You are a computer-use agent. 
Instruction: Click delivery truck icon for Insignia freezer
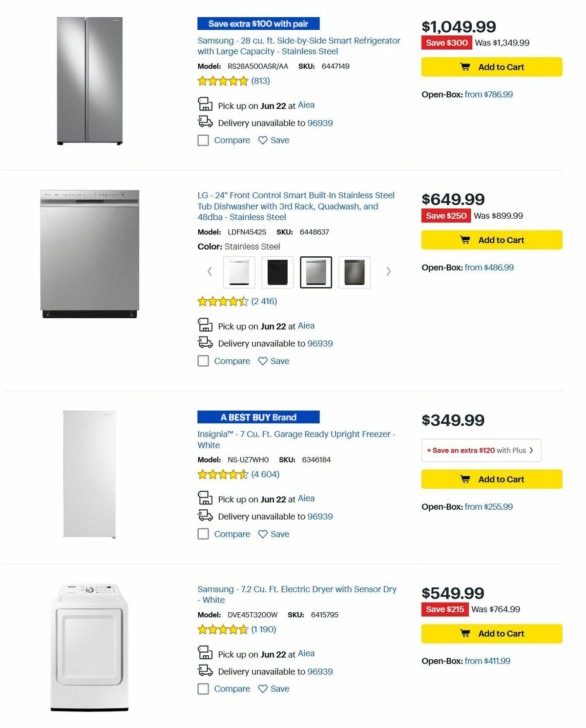(x=205, y=516)
